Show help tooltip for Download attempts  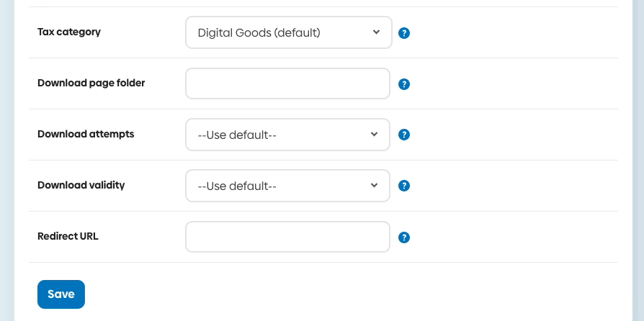pyautogui.click(x=404, y=135)
